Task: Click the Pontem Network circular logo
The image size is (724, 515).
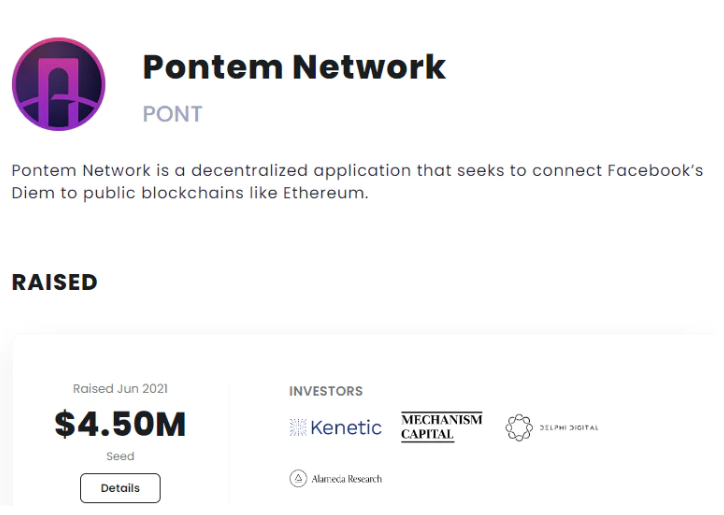Action: point(59,84)
